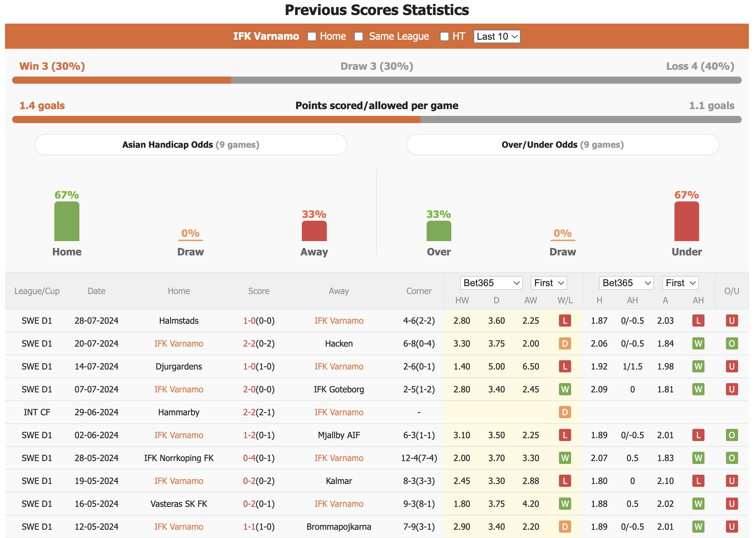Click the score 2-2(2-1) at Hammarby

coord(259,412)
